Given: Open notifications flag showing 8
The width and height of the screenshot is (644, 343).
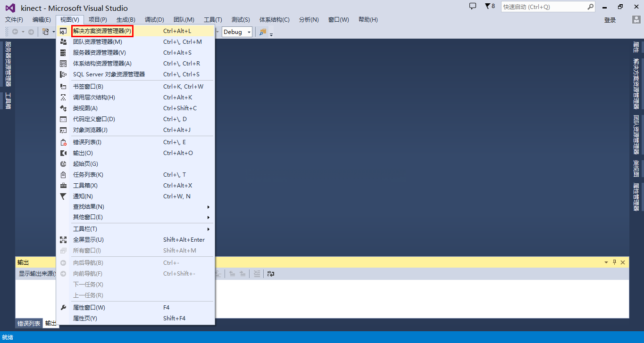Looking at the screenshot, I should (490, 6).
